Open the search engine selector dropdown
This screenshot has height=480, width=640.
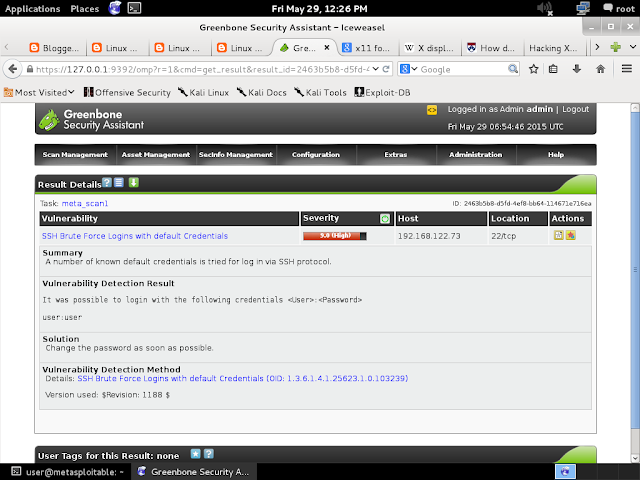[x=409, y=69]
